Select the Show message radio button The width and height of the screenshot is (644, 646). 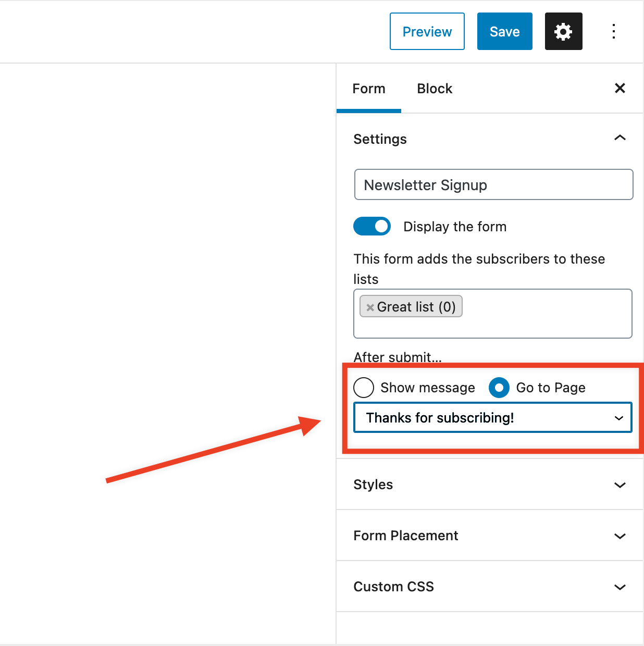pyautogui.click(x=364, y=388)
